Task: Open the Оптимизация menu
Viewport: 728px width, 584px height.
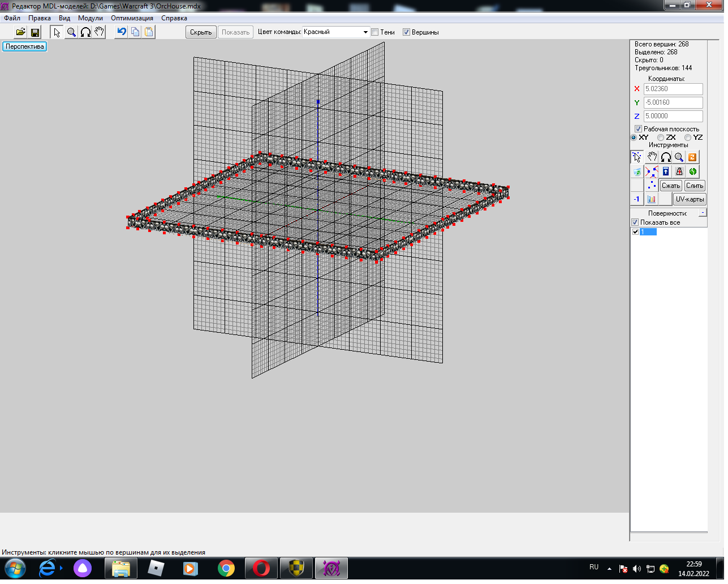Action: click(132, 18)
